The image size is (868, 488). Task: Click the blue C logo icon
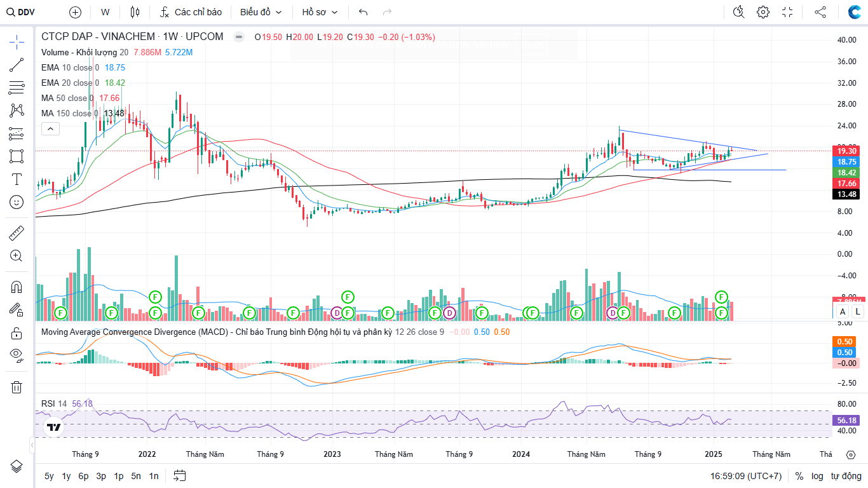pos(855,12)
